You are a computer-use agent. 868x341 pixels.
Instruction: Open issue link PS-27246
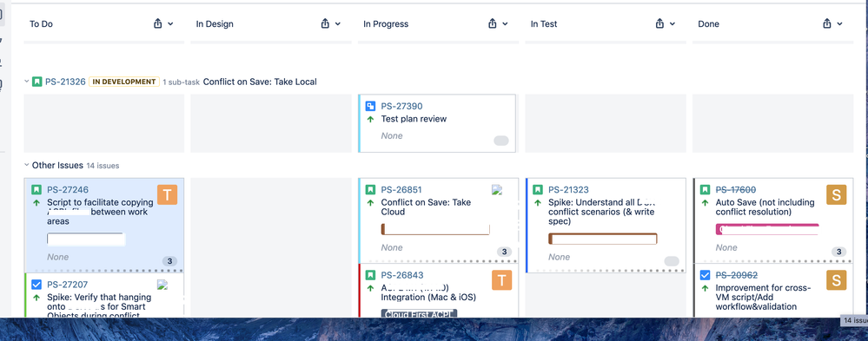(x=68, y=190)
